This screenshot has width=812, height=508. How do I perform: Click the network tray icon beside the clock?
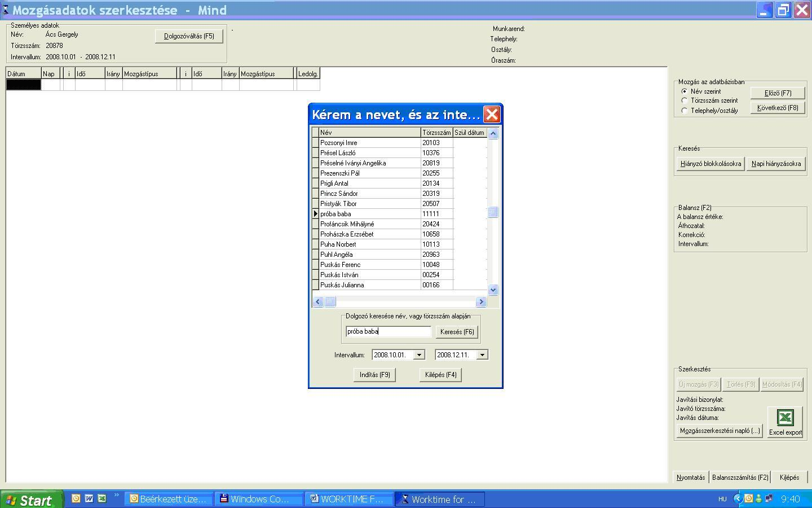tap(768, 498)
